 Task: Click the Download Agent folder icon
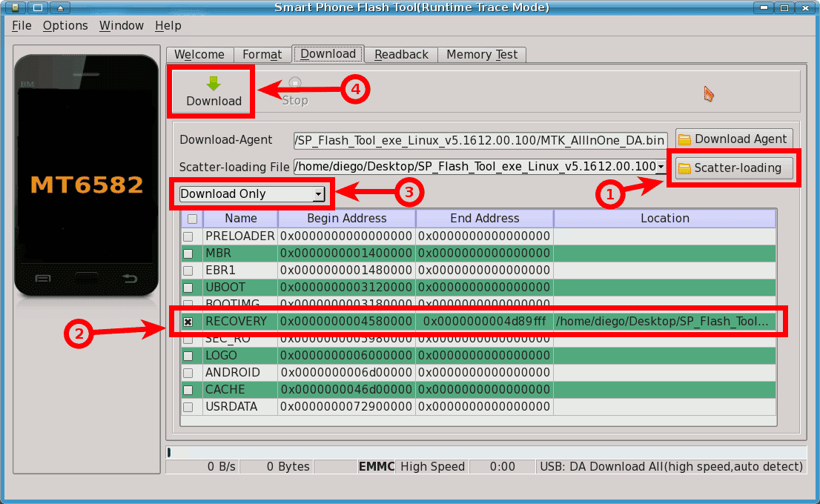[x=685, y=139]
